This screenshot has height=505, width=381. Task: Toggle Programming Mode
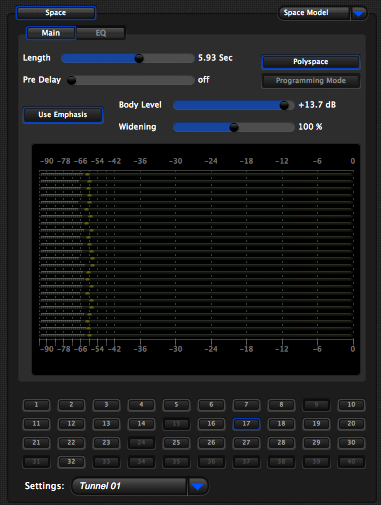tap(311, 81)
